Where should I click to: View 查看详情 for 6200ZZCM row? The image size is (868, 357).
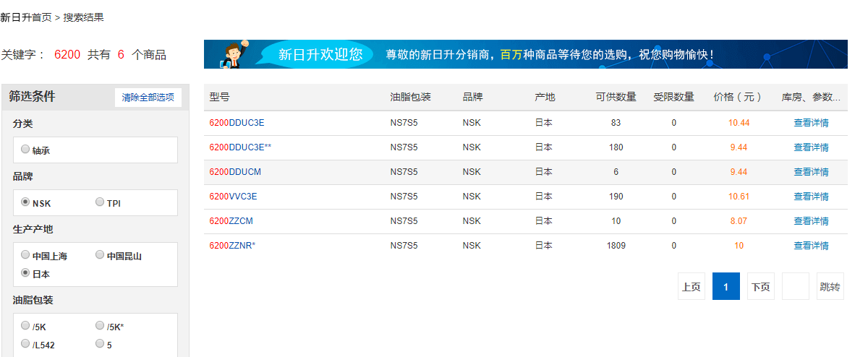coord(811,221)
